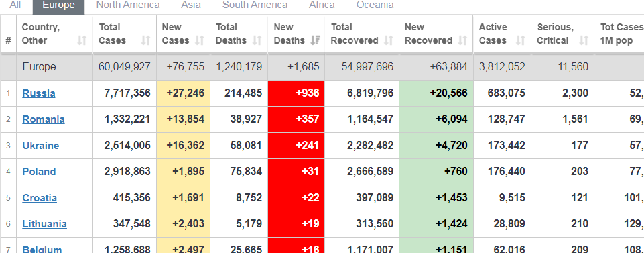Select Europe total cases 60,049,927

point(125,67)
